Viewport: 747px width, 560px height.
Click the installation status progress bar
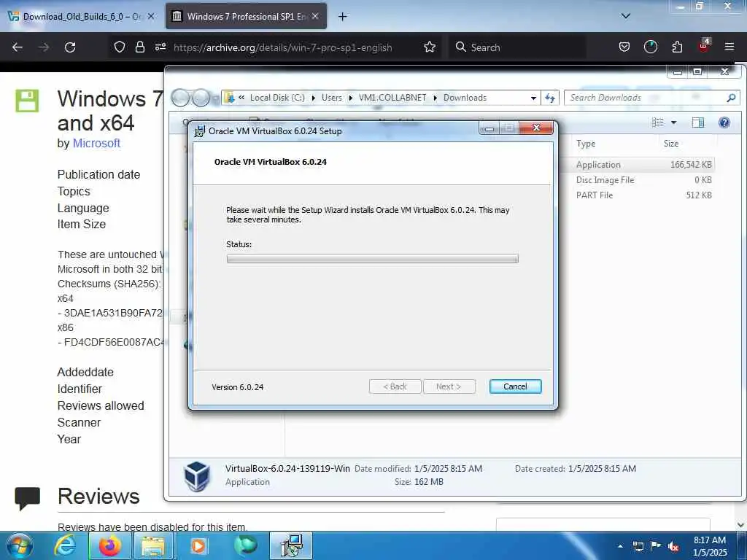(x=372, y=259)
